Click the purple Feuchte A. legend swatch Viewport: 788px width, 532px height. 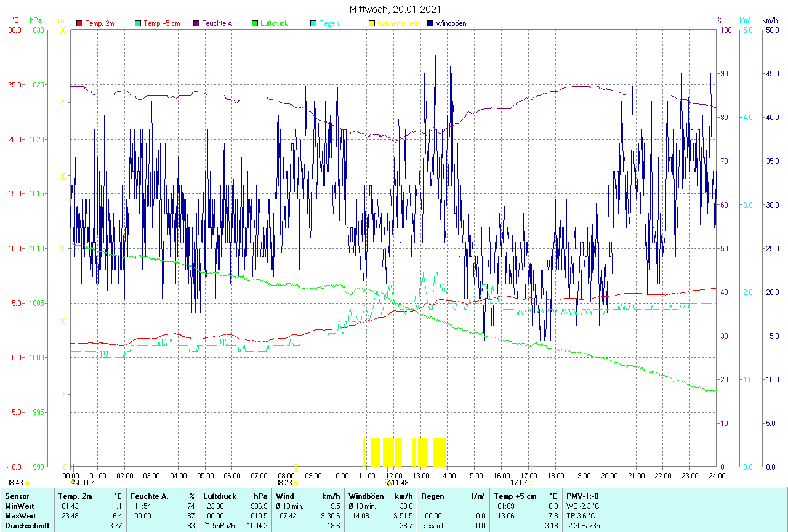click(196, 23)
